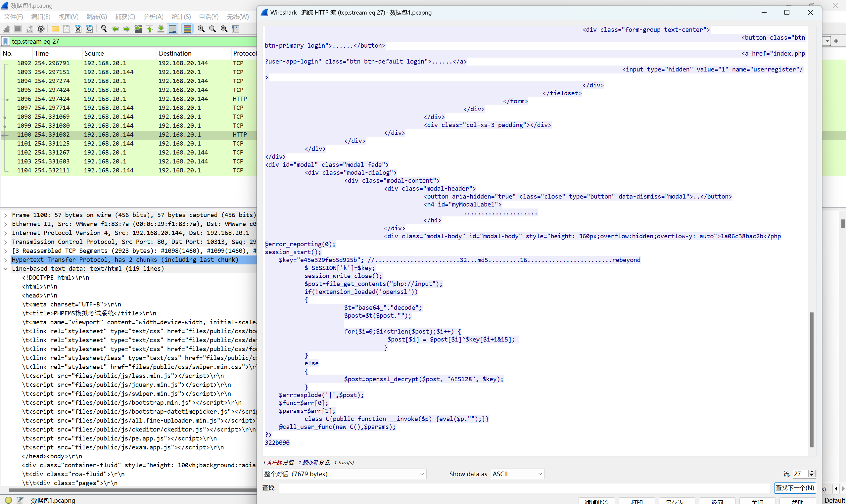Click the 打印 button in stream dialog

coord(637,501)
